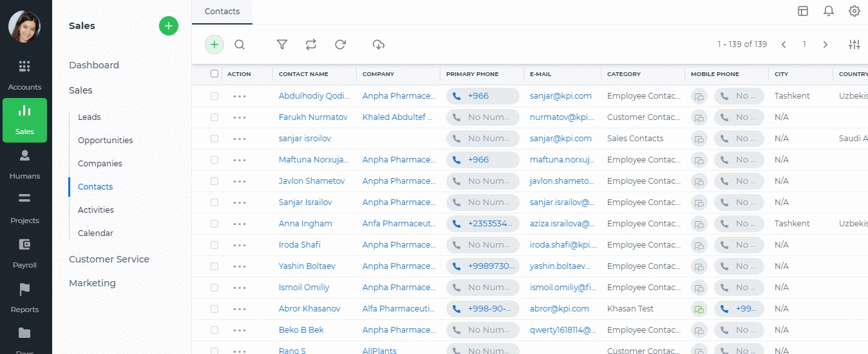This screenshot has width=868, height=354.
Task: Toggle the select-all checkbox in table header
Action: [x=214, y=74]
